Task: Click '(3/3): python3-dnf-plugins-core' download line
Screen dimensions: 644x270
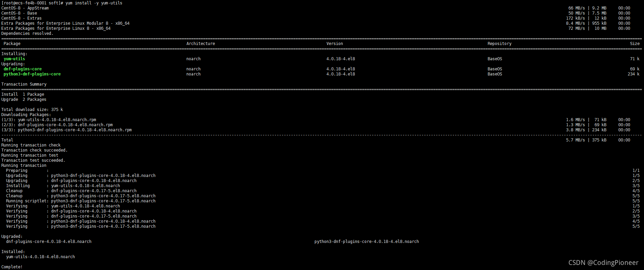Action: (67, 130)
